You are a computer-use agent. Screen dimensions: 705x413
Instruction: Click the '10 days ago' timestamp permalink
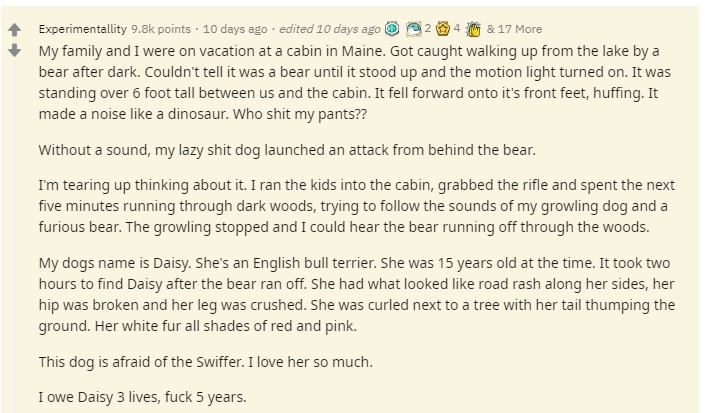[235, 29]
